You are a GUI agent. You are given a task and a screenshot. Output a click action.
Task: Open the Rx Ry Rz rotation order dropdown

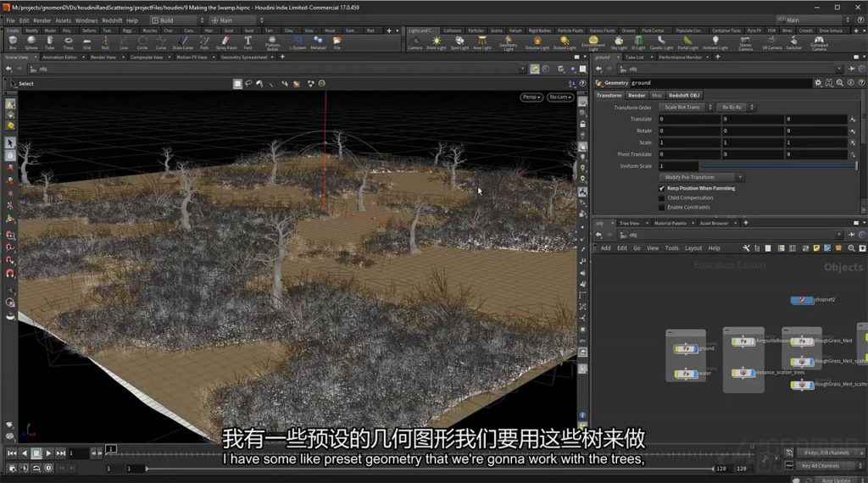point(735,108)
